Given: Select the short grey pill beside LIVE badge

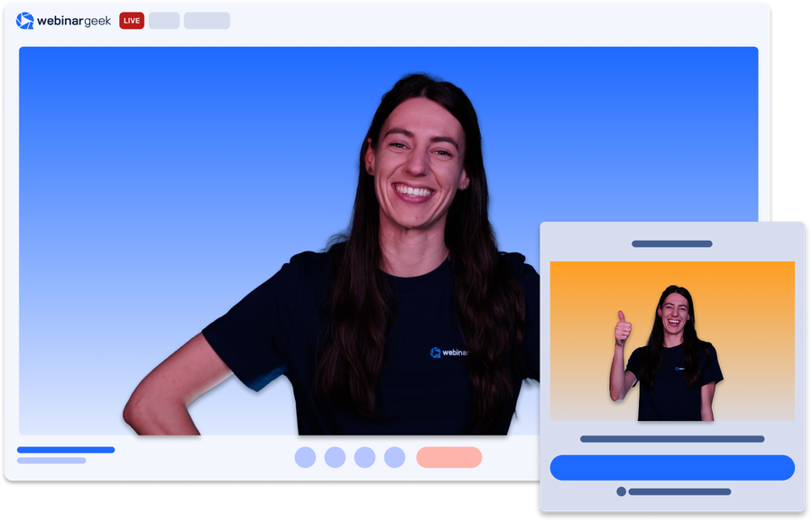Looking at the screenshot, I should 164,21.
